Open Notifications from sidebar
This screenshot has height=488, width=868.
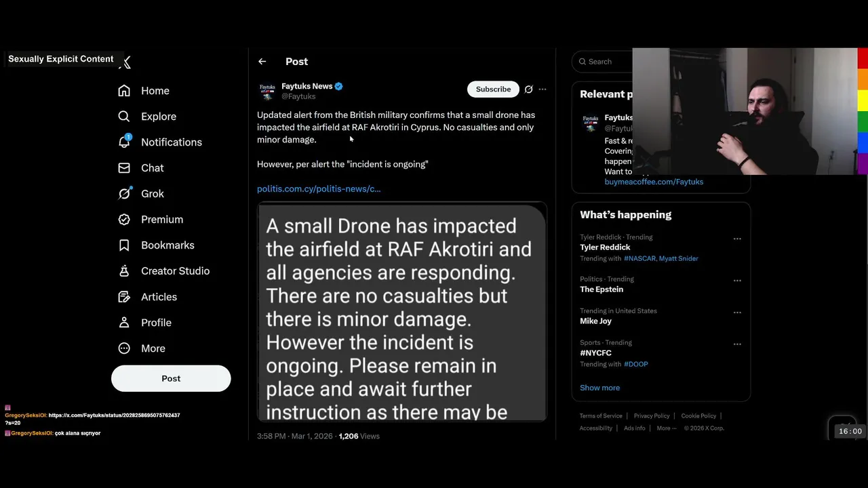point(172,142)
